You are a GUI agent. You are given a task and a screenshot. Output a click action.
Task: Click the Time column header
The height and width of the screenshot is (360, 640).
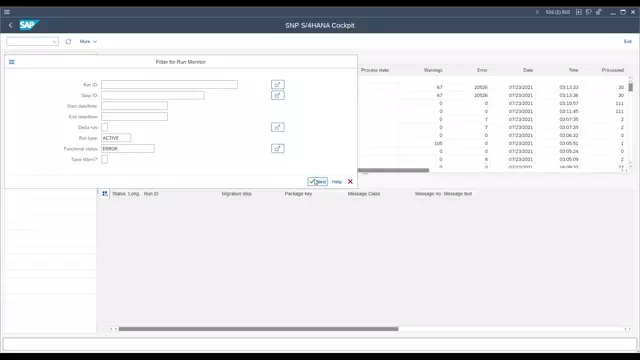click(x=573, y=70)
